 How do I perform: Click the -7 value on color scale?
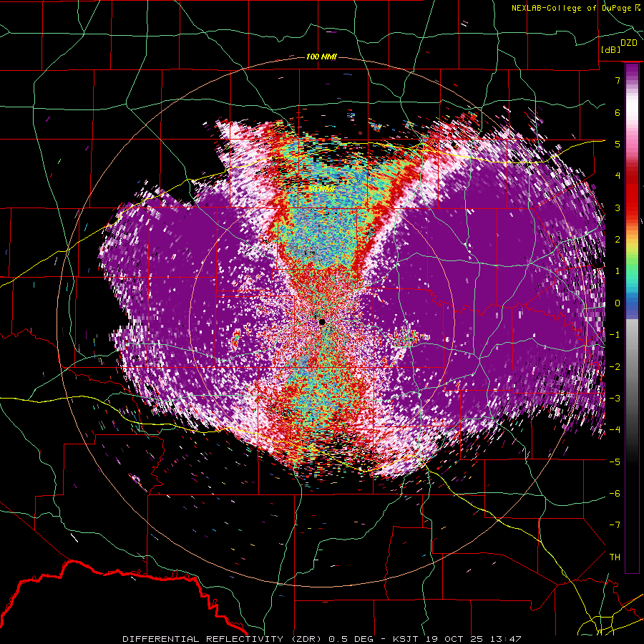pos(615,525)
